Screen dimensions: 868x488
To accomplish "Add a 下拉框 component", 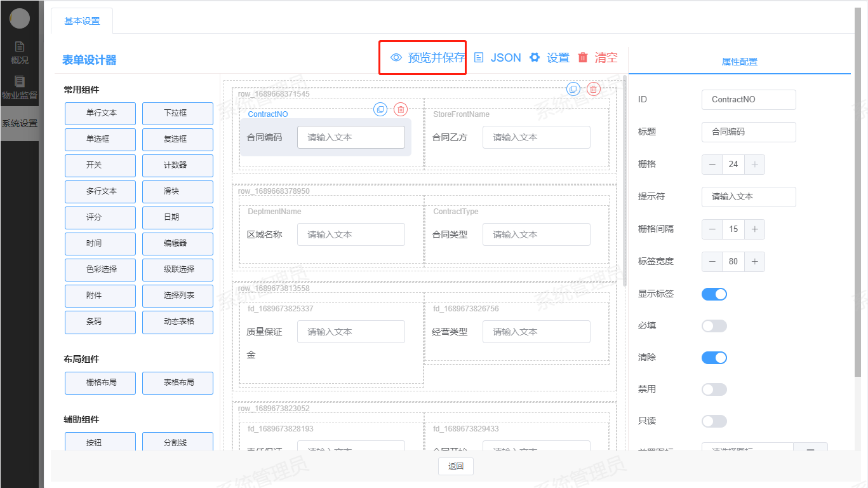I will 177,113.
